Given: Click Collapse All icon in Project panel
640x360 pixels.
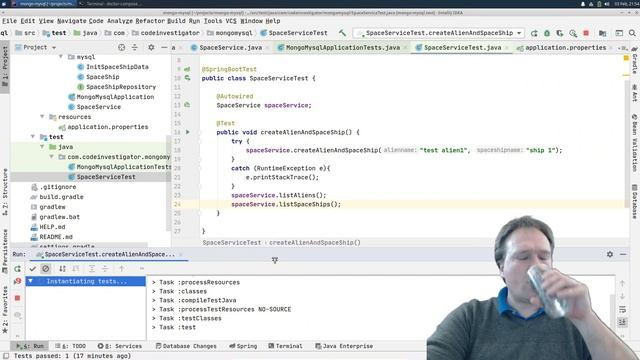Looking at the screenshot, I should point(135,47).
